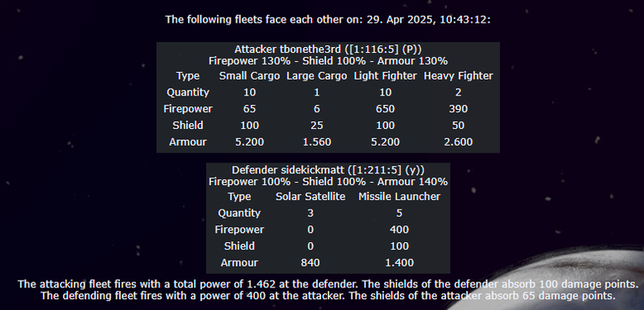
Task: Click the attacking fleet total power sentence
Action: [328, 284]
